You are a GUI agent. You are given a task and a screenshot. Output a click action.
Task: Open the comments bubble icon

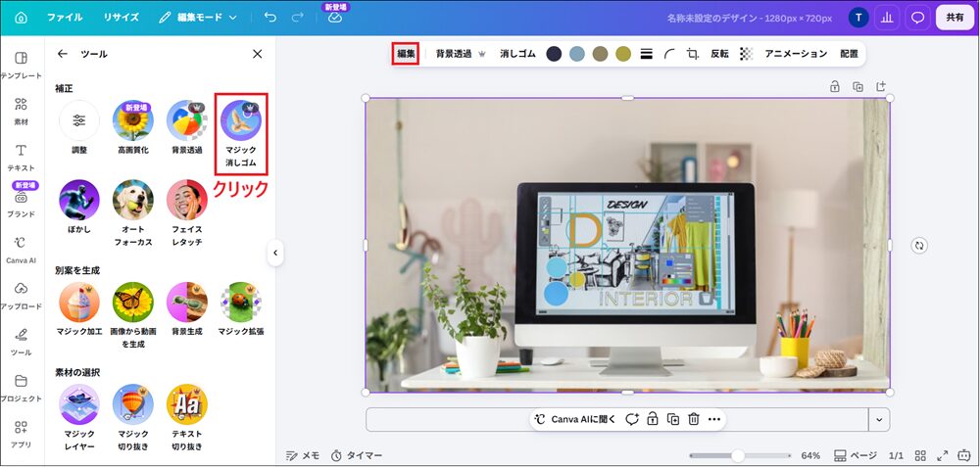pyautogui.click(x=917, y=18)
